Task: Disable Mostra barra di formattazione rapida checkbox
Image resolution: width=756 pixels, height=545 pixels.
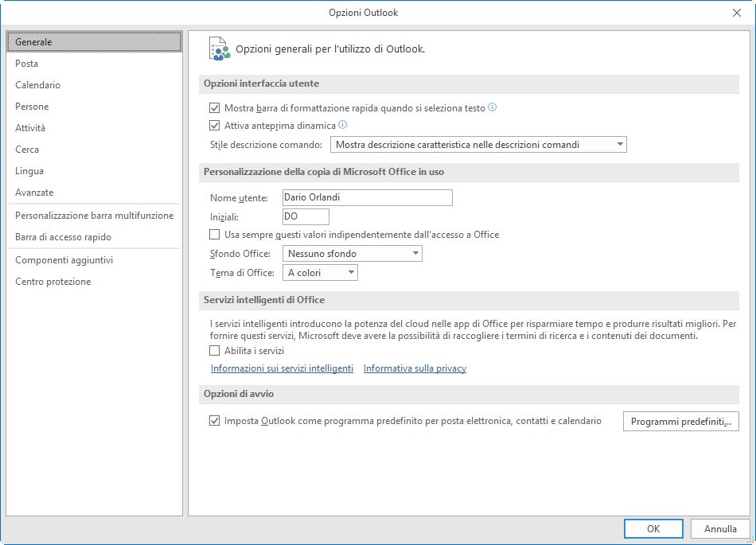Action: pyautogui.click(x=214, y=108)
